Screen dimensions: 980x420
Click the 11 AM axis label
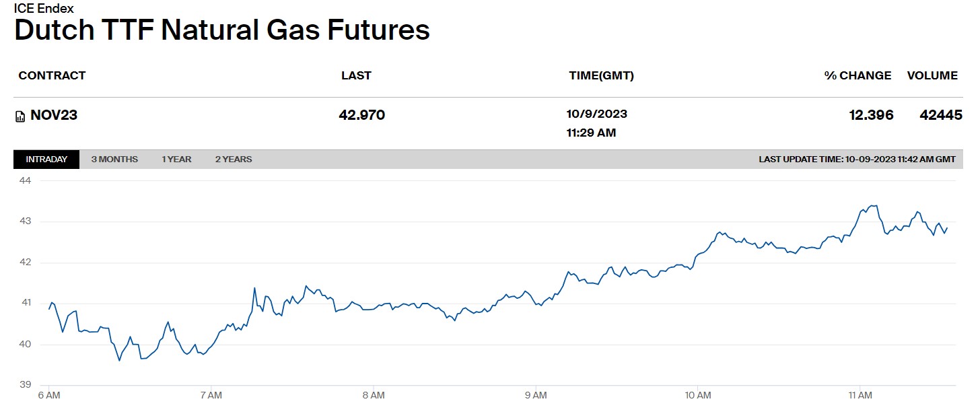click(x=860, y=395)
